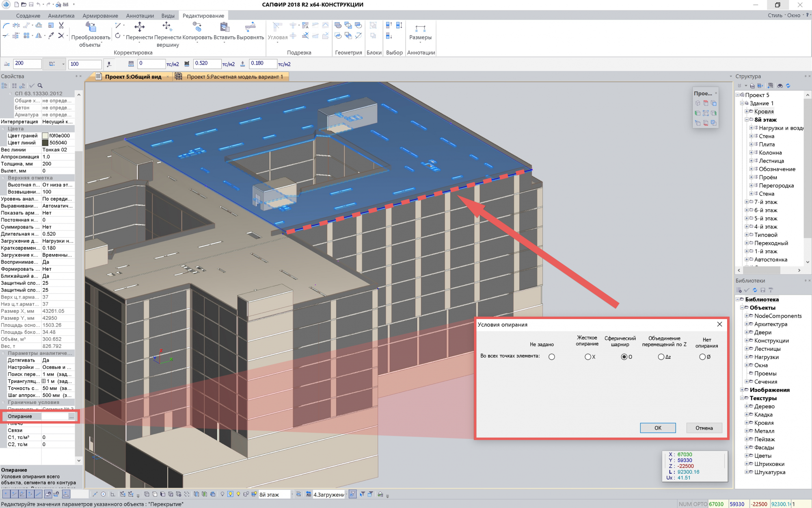Open the Аналитика ribbon tab

click(61, 15)
